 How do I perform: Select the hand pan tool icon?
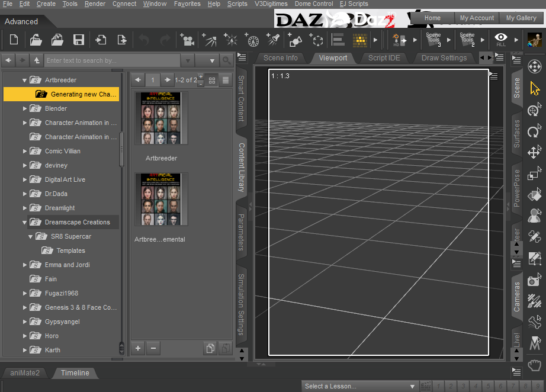point(535,365)
